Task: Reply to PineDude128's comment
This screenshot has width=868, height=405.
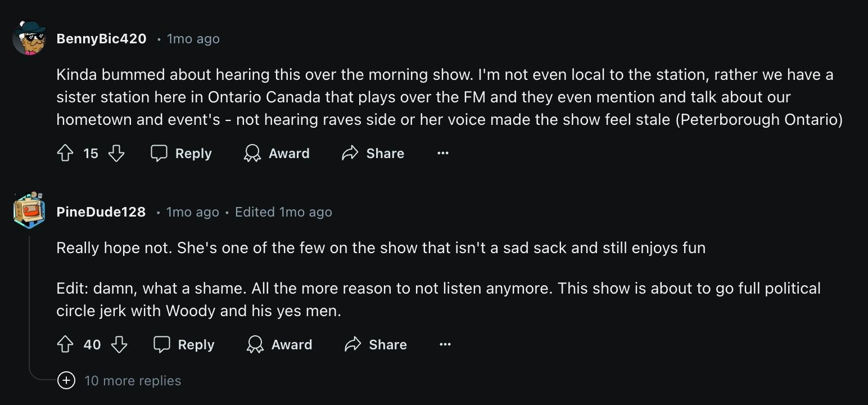Action: tap(183, 344)
